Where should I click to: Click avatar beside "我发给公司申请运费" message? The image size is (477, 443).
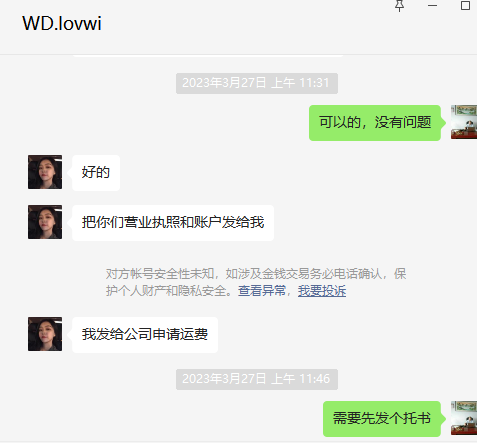[45, 334]
